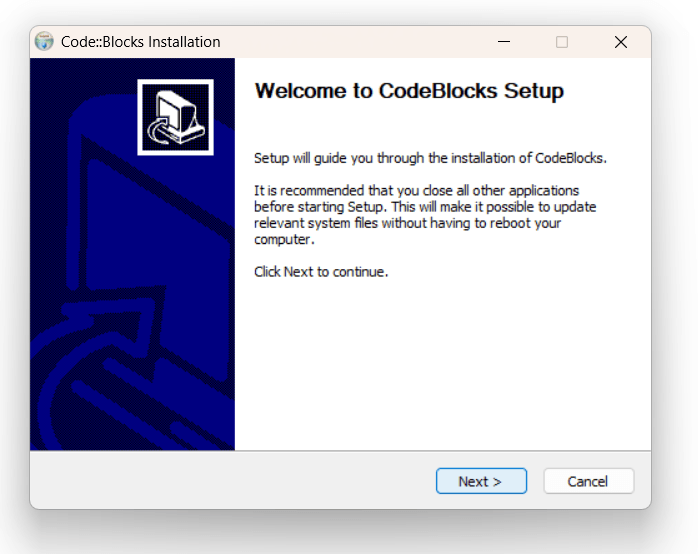Click grey footer area left of Next
Viewport: 698px width, 554px height.
[x=230, y=481]
